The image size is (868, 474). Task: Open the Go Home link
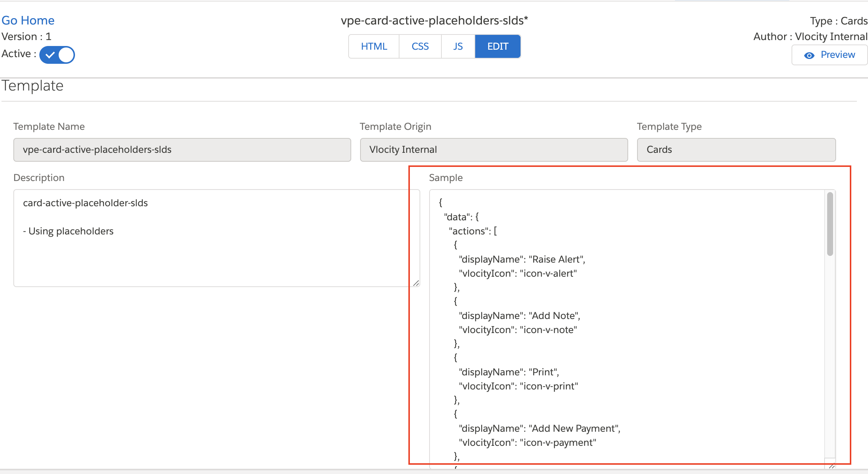[x=28, y=20]
